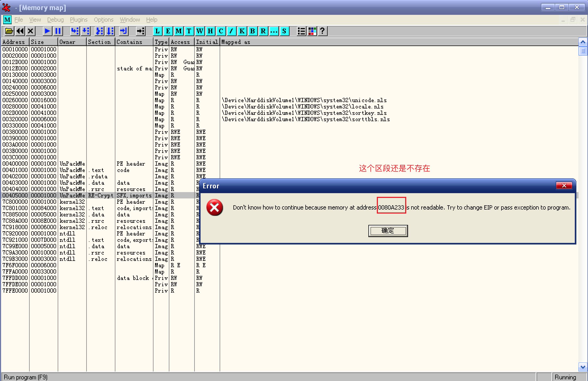Open the Plugins menu
588x381 pixels.
coord(79,20)
